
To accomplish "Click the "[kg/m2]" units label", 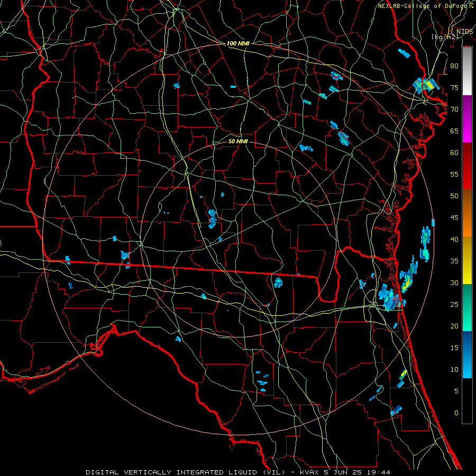I will click(445, 37).
